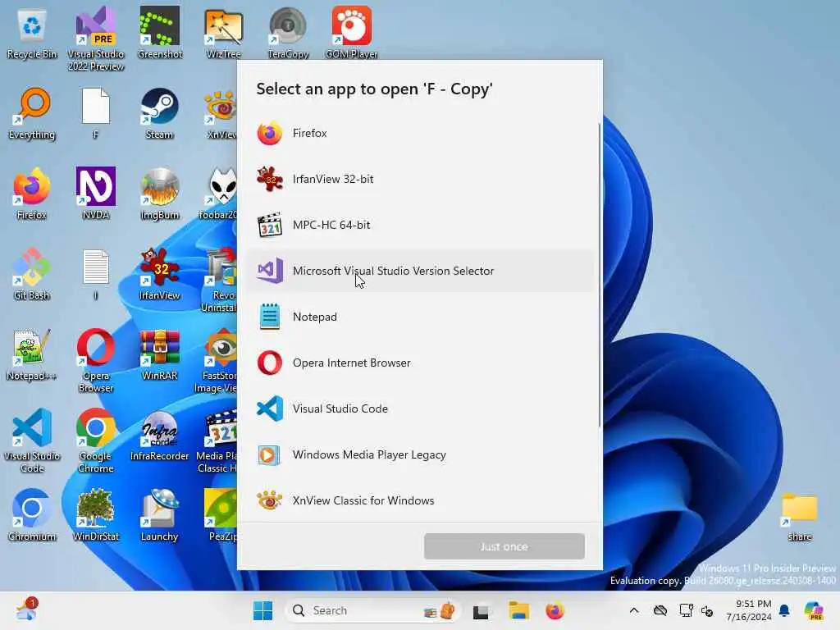Image resolution: width=840 pixels, height=630 pixels.
Task: Open Copilot Preview from the taskbar corner
Action: coord(814,610)
